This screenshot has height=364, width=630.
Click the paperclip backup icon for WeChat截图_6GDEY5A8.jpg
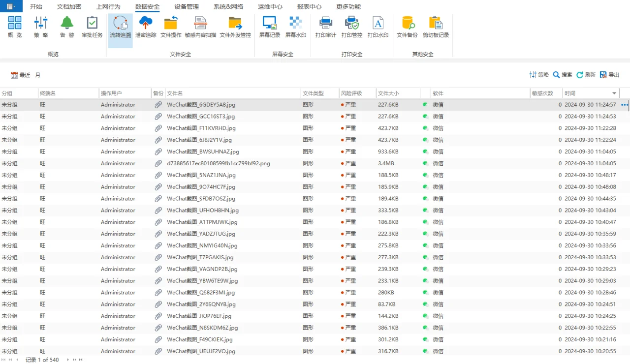click(x=158, y=105)
